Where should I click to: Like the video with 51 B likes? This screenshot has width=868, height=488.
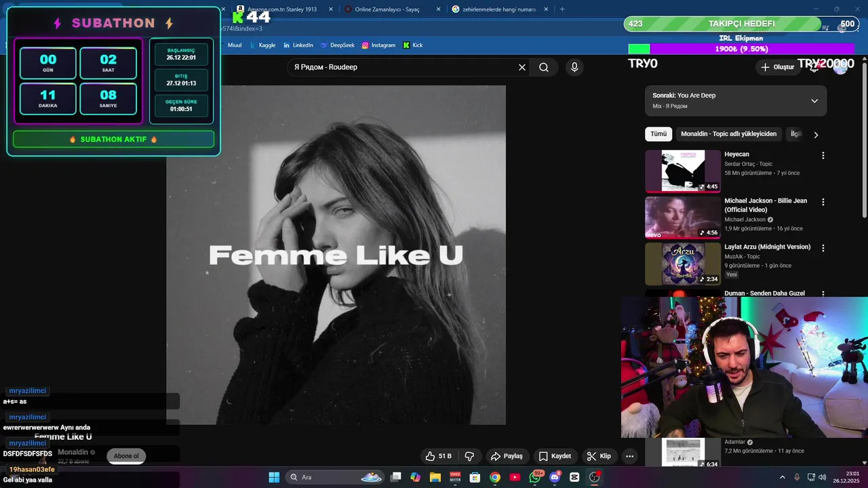[439, 456]
